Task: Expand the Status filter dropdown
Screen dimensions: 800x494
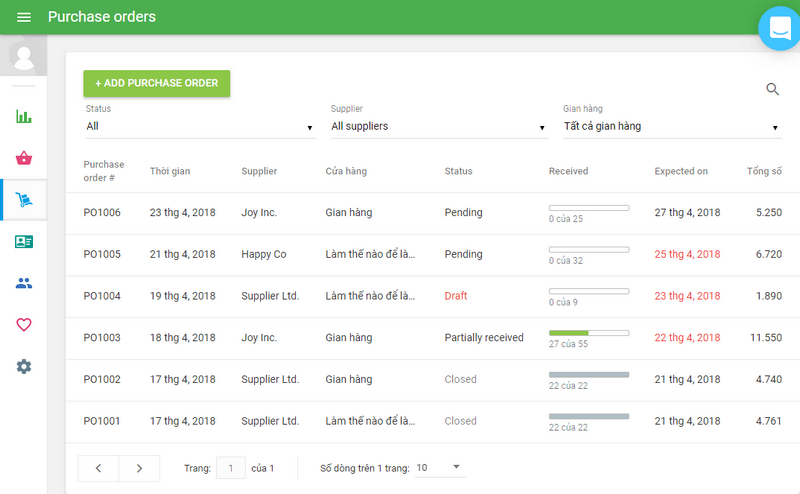Action: tap(200, 127)
